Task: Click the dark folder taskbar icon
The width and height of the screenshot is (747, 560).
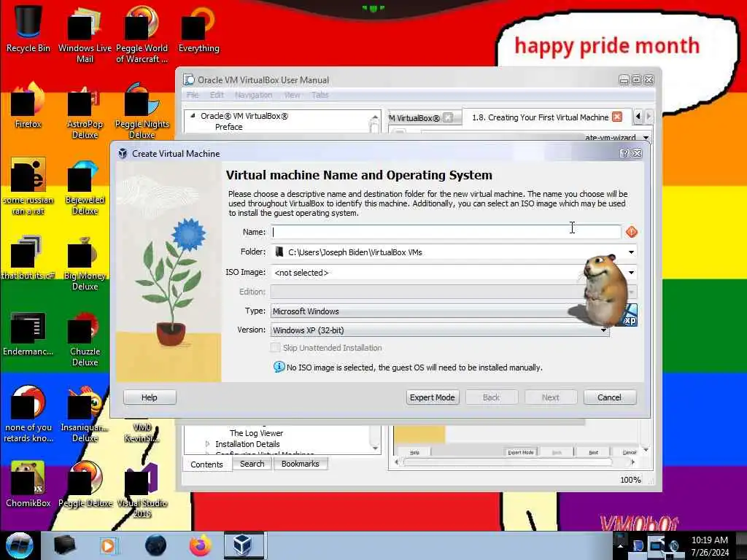Action: click(x=64, y=545)
